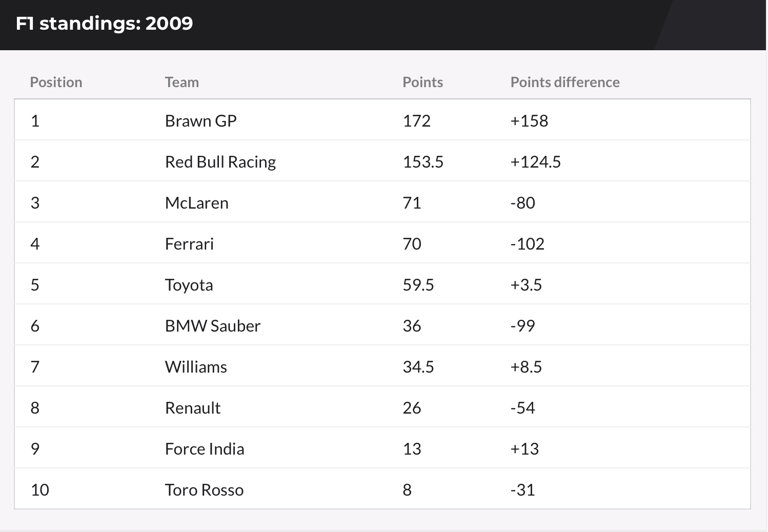The image size is (768, 532).
Task: Select the Red Bull Racing team name
Action: [220, 162]
